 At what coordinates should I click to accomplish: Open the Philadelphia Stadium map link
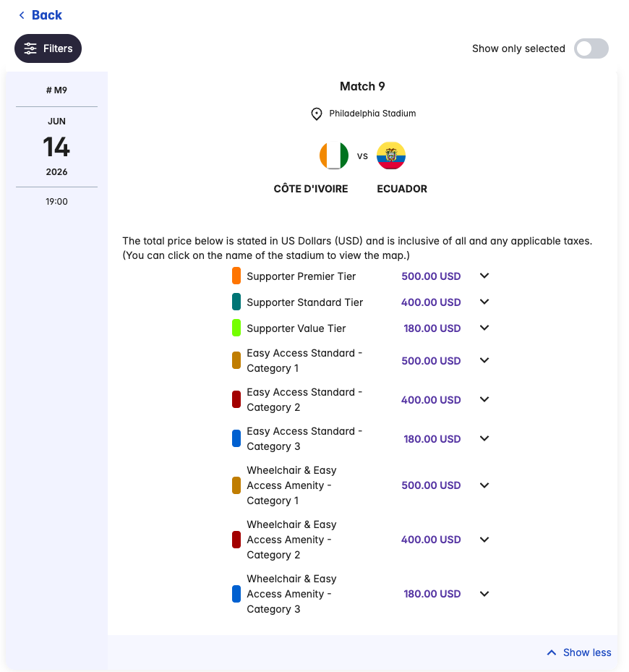point(372,114)
